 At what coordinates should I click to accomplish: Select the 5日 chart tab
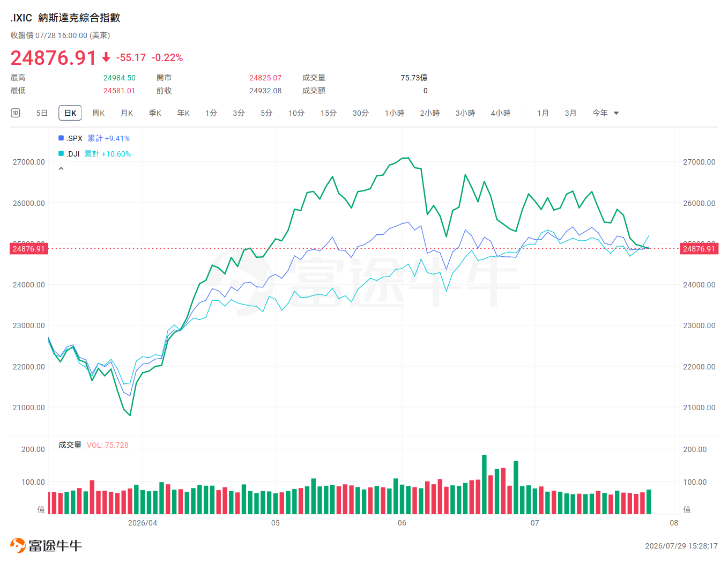[42, 113]
